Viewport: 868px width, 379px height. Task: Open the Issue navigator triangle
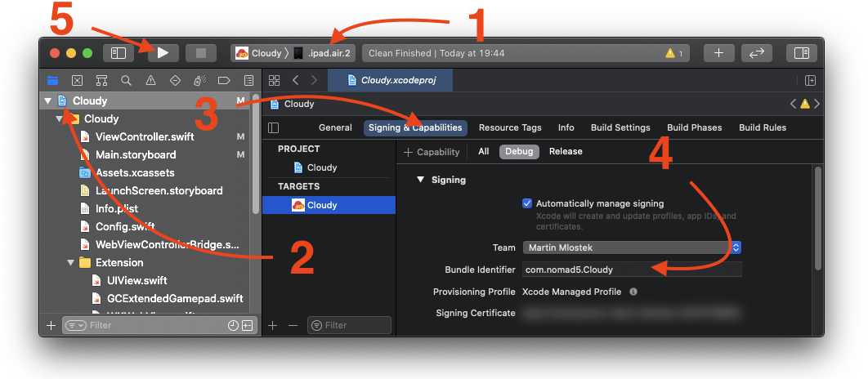[x=150, y=81]
